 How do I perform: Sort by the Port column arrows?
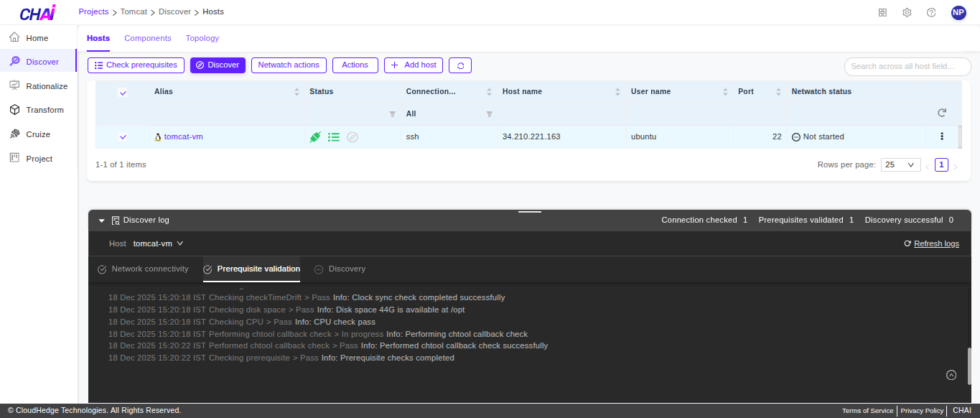(x=778, y=92)
